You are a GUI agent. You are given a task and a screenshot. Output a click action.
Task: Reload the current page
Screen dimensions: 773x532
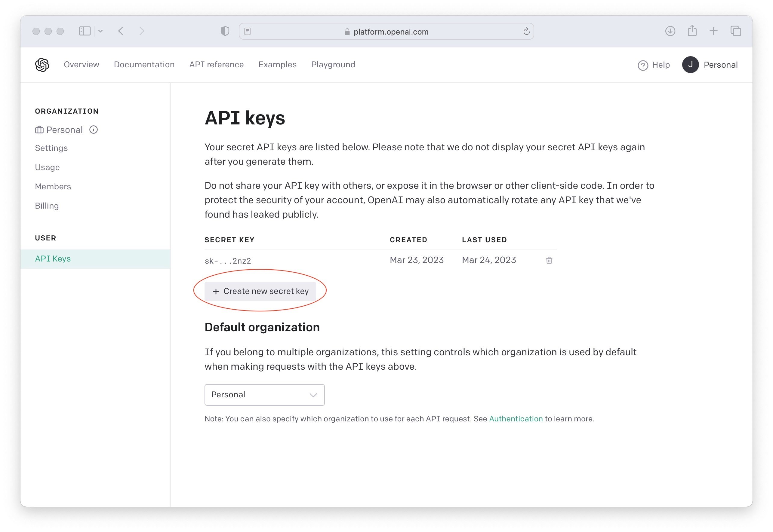[x=526, y=31]
